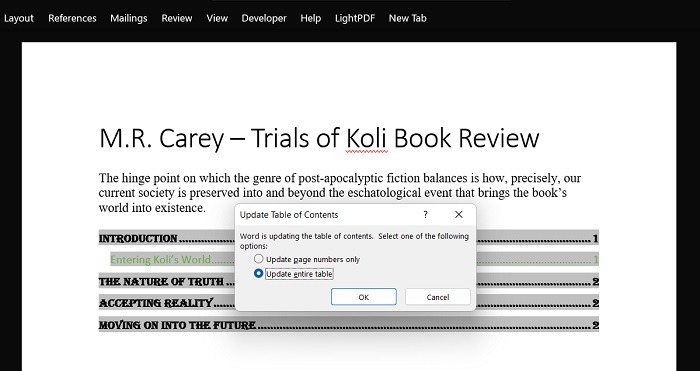The width and height of the screenshot is (700, 371).
Task: Open the Help tab
Action: [x=310, y=18]
